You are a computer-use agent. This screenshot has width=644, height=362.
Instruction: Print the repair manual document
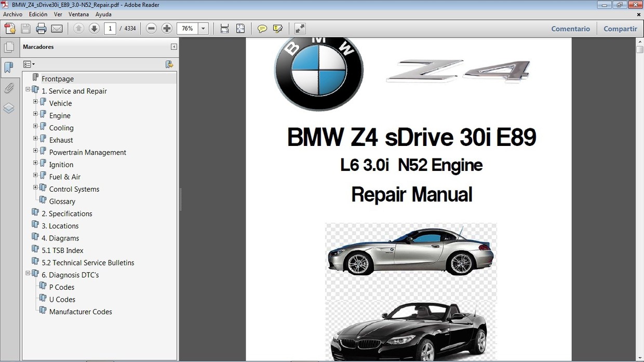click(x=41, y=28)
